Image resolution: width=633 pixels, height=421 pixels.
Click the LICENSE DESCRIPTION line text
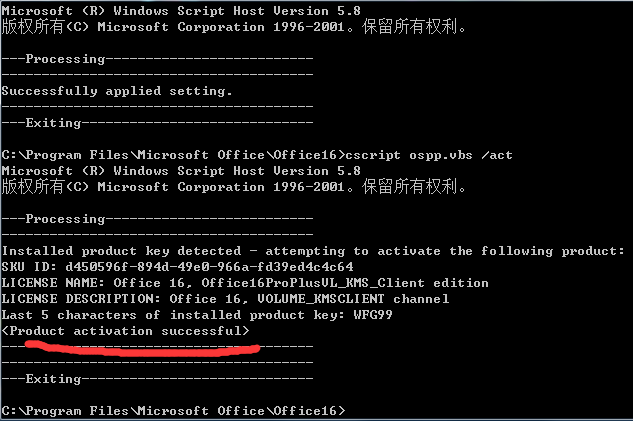click(x=225, y=299)
